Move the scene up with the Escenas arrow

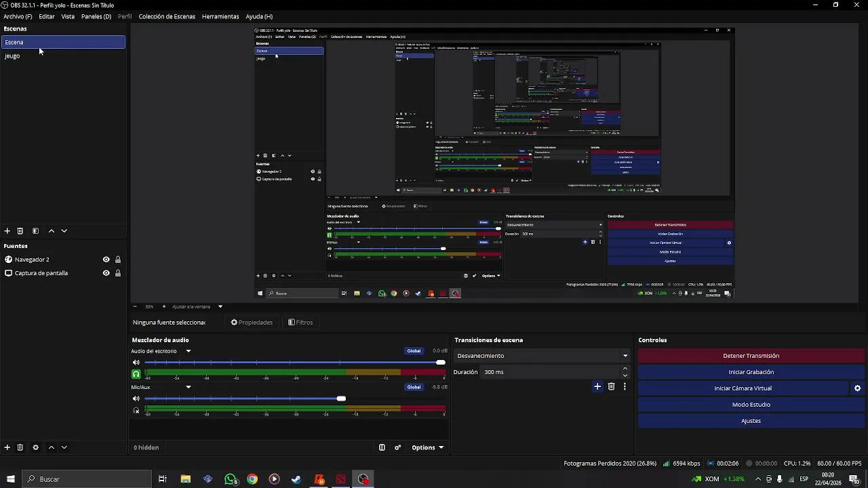tap(52, 231)
